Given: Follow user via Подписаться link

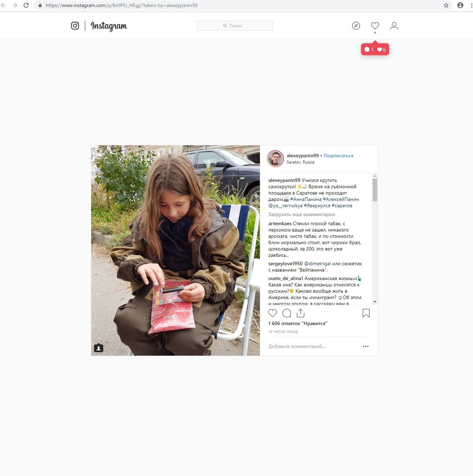Looking at the screenshot, I should (338, 155).
